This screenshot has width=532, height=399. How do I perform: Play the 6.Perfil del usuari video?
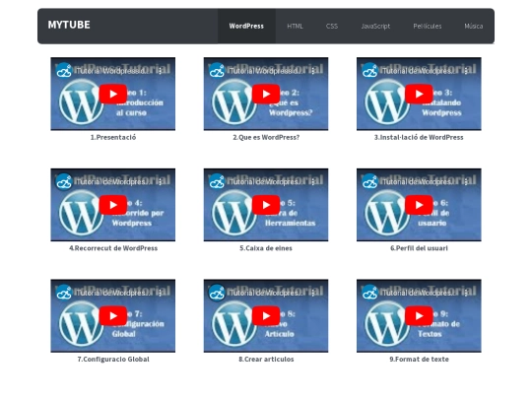coord(419,205)
